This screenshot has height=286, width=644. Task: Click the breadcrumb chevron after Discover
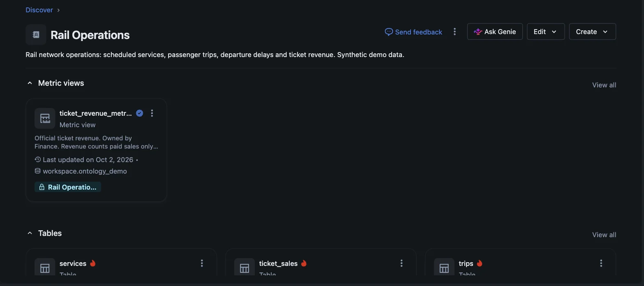(58, 10)
